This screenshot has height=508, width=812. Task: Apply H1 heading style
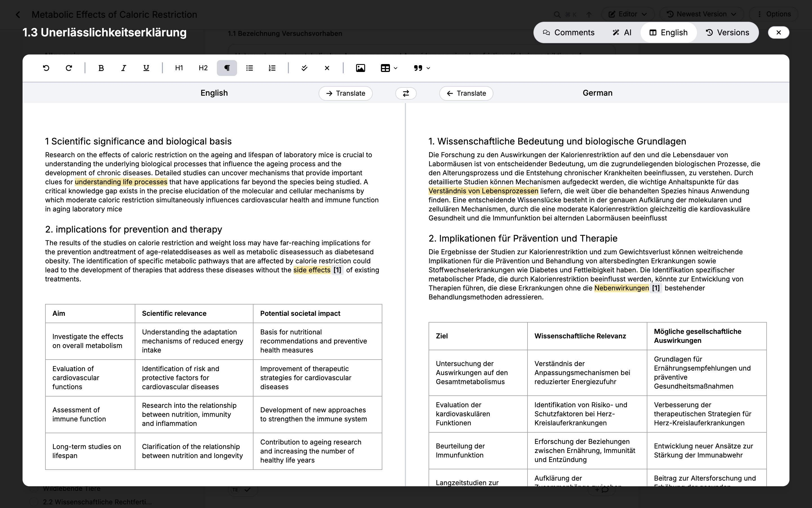179,68
